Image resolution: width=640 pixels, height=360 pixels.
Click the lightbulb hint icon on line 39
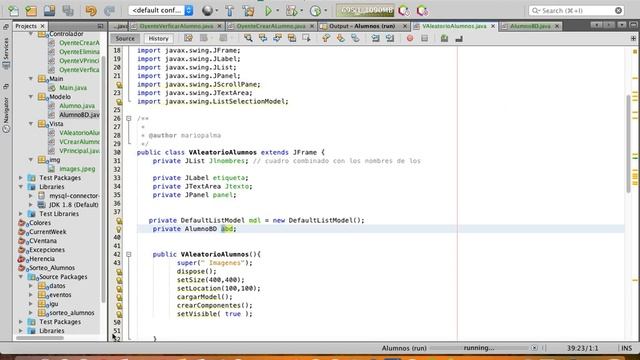(119, 229)
